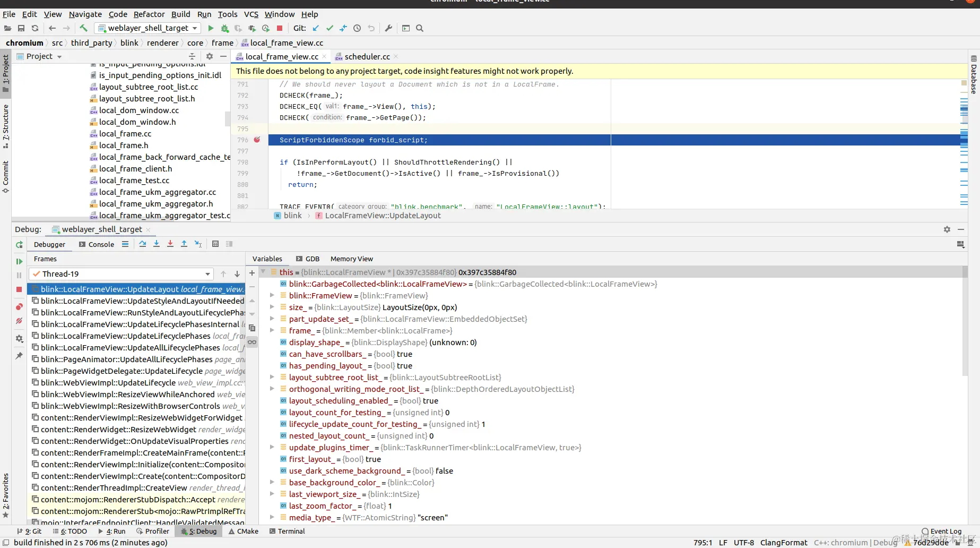Viewport: 980px width, 548px height.
Task: Switch to the Console tab in Debug panel
Action: pos(97,244)
